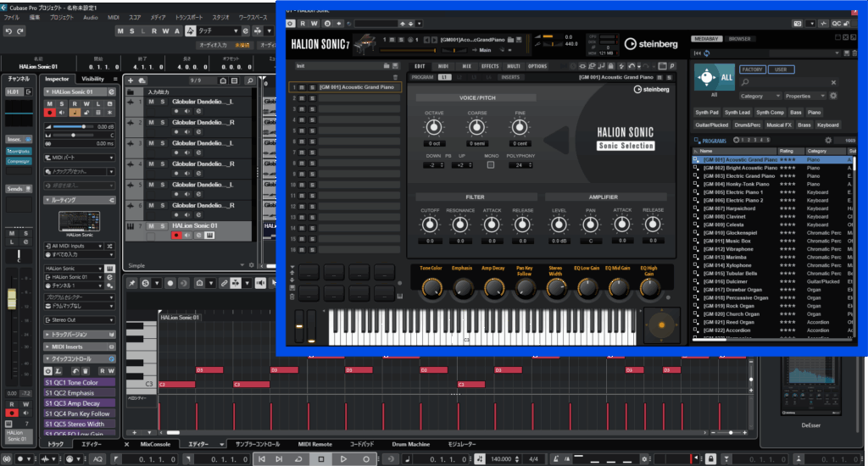Screen dimensions: 868x466
Task: Start playback with the transport play button
Action: pyautogui.click(x=343, y=459)
